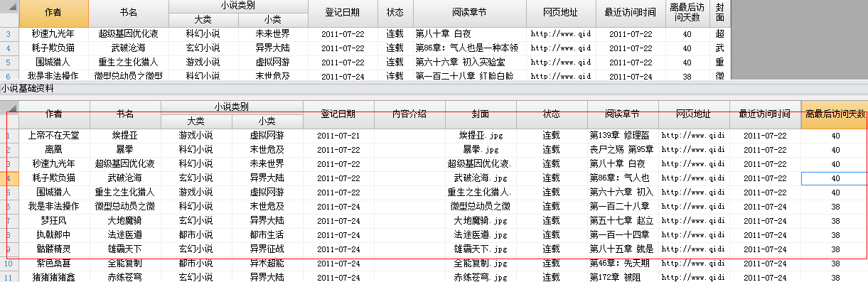The height and width of the screenshot is (282, 868).
Task: Select author cell 骷髅精灵
Action: pos(53,249)
